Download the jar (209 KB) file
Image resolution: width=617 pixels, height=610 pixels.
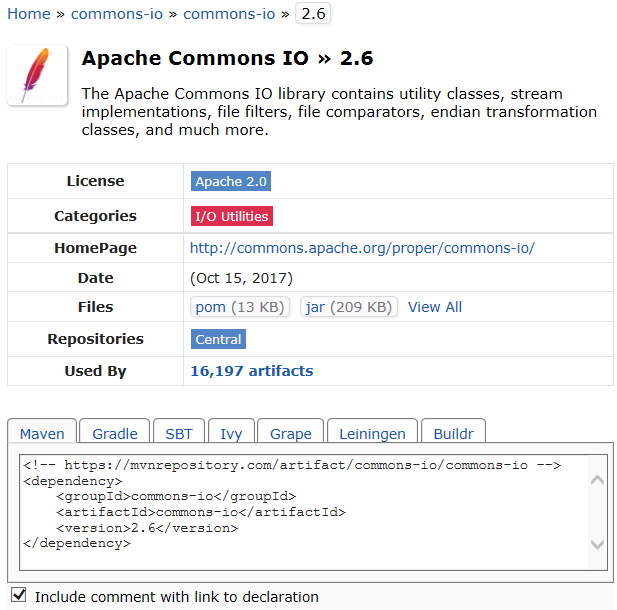(349, 307)
